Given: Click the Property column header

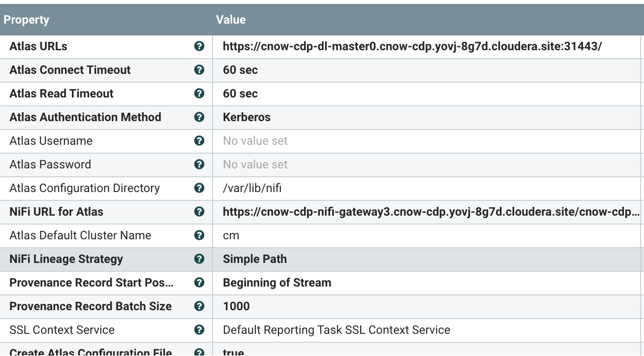Looking at the screenshot, I should [27, 20].
